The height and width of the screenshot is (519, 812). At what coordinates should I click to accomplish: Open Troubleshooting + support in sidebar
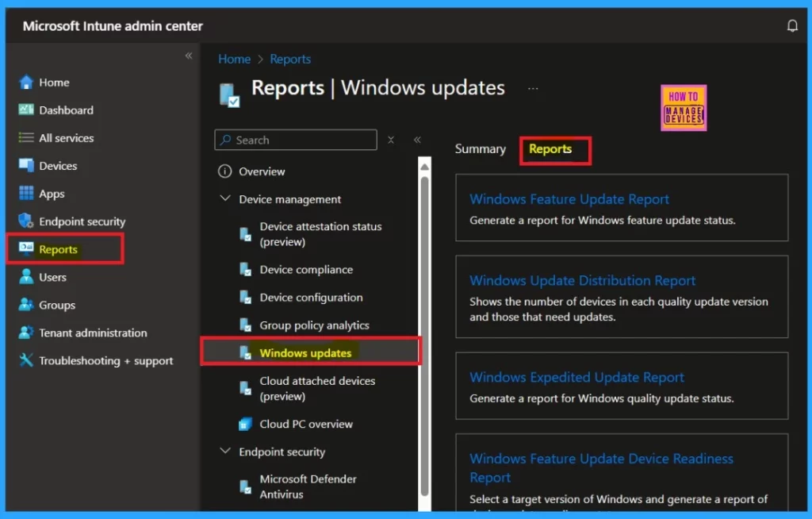(x=106, y=361)
